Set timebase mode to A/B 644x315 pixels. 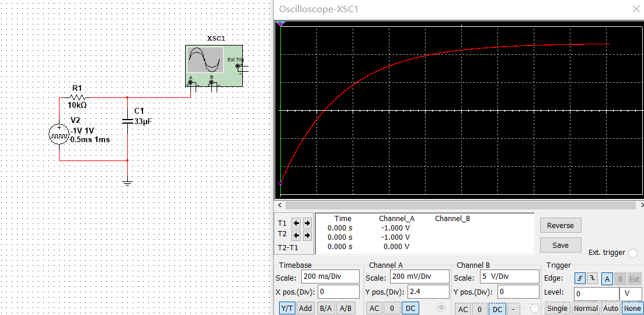[346, 309]
